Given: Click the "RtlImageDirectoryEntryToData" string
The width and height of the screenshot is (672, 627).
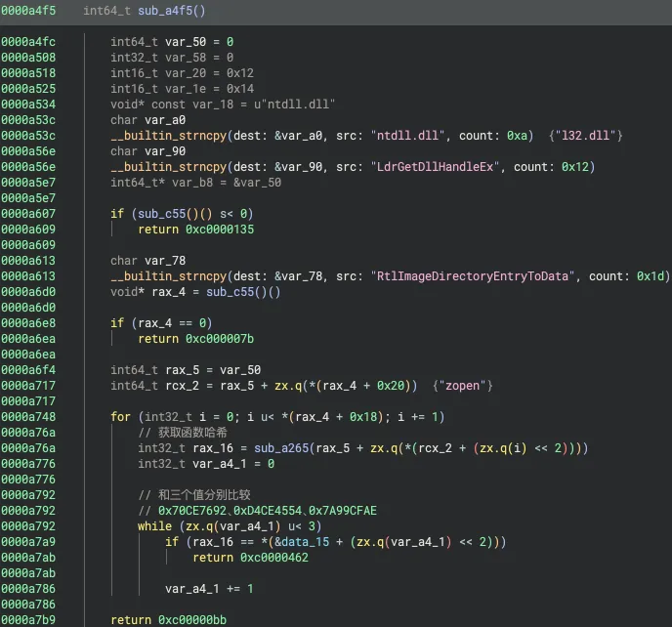Looking at the screenshot, I should (x=473, y=276).
